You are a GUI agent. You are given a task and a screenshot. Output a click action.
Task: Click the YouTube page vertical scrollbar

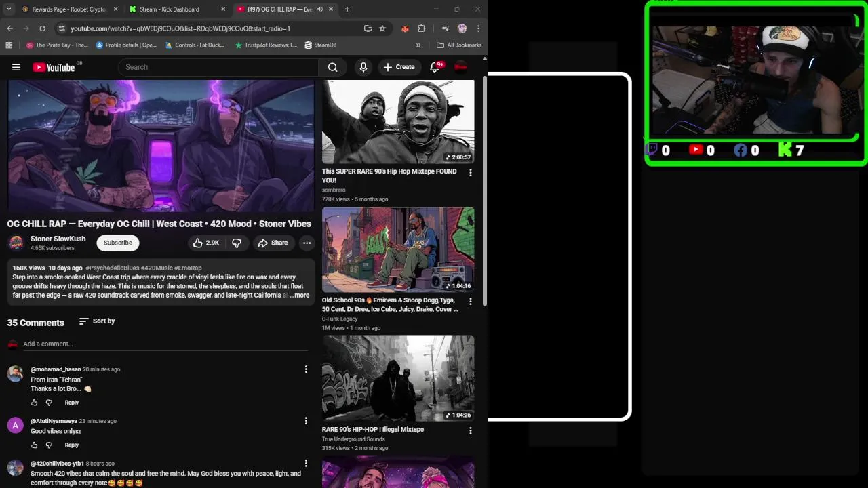click(484, 190)
